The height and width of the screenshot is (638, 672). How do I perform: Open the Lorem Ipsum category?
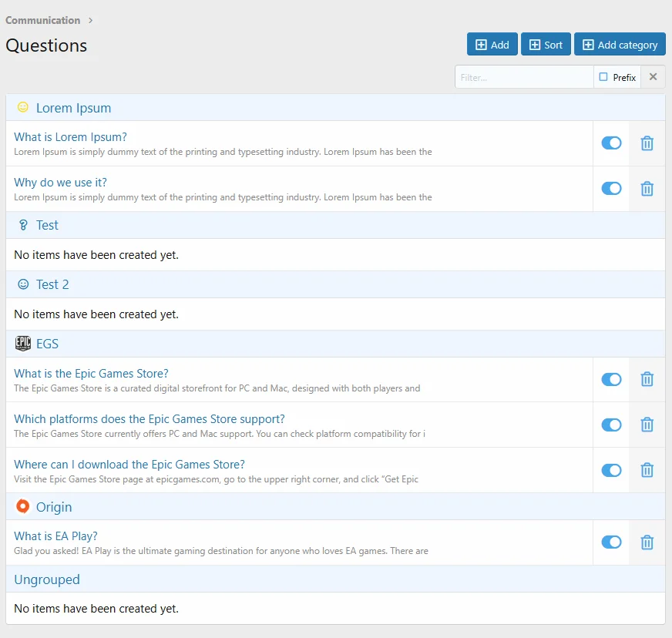(x=73, y=108)
